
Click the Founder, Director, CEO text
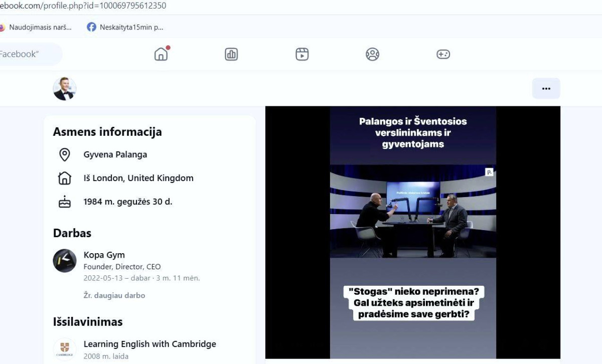[122, 267]
